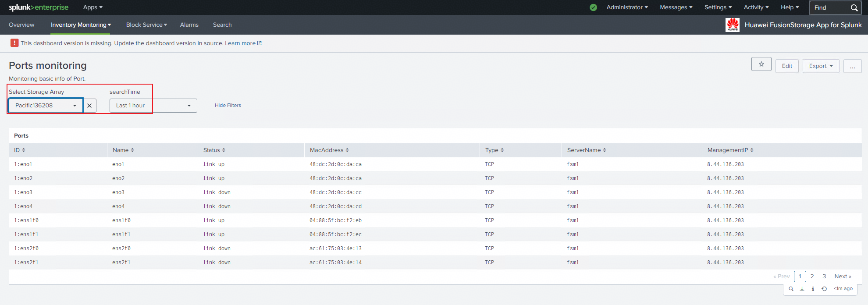Viewport: 868px width, 305px height.
Task: Open the Settings dropdown menu
Action: point(718,7)
